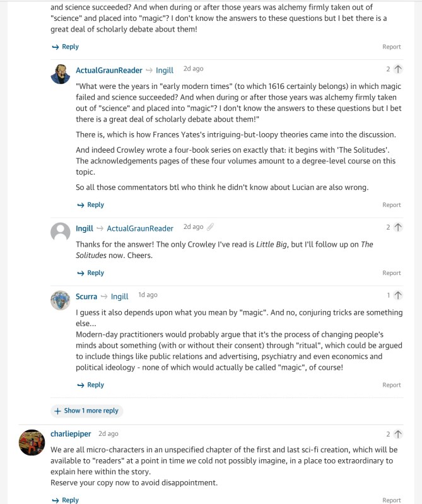Expand Show 1 more reply
422x504 pixels.
click(x=87, y=411)
